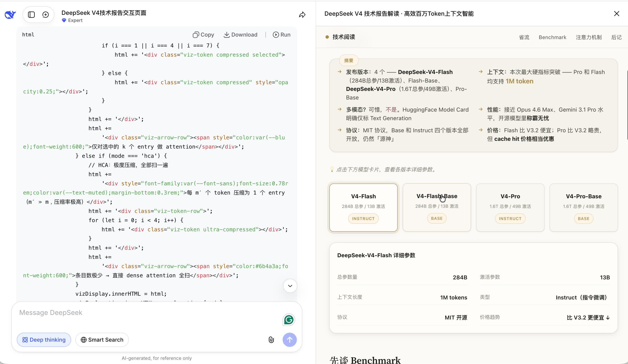
Task: Click the Grammarly icon in message box
Action: (x=288, y=320)
